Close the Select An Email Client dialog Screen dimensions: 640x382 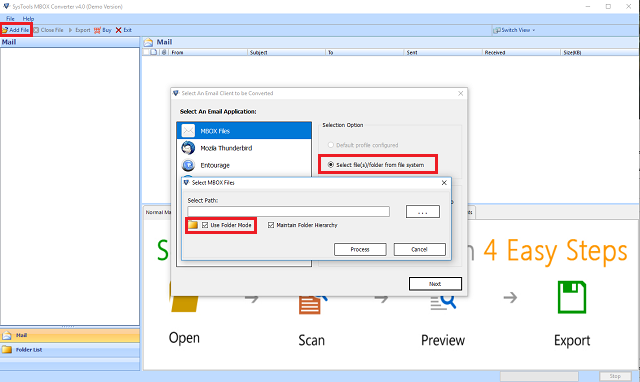(460, 93)
